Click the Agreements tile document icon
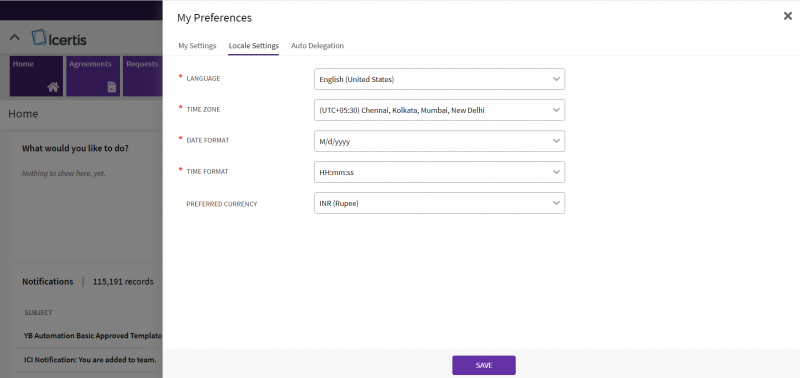This screenshot has height=378, width=800. click(112, 87)
